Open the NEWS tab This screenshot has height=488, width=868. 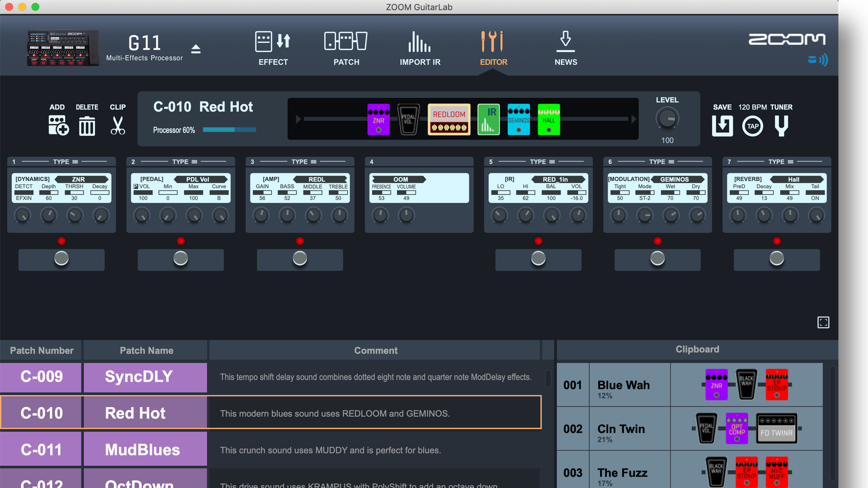[x=566, y=49]
